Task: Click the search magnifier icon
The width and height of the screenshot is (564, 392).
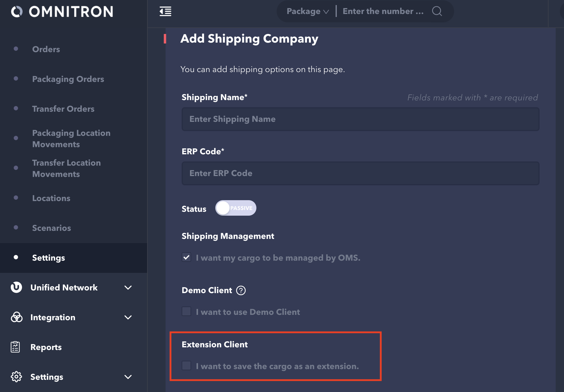Action: pos(437,11)
